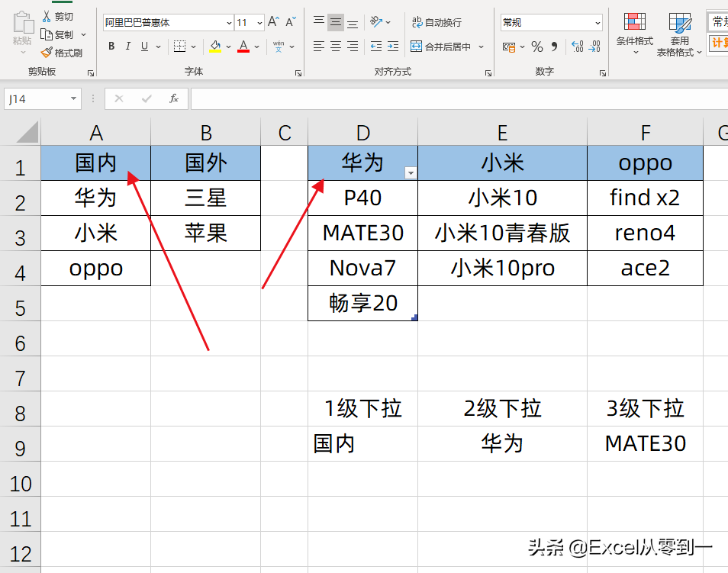Apply percent style
Screen dimensions: 728x573
click(x=537, y=47)
